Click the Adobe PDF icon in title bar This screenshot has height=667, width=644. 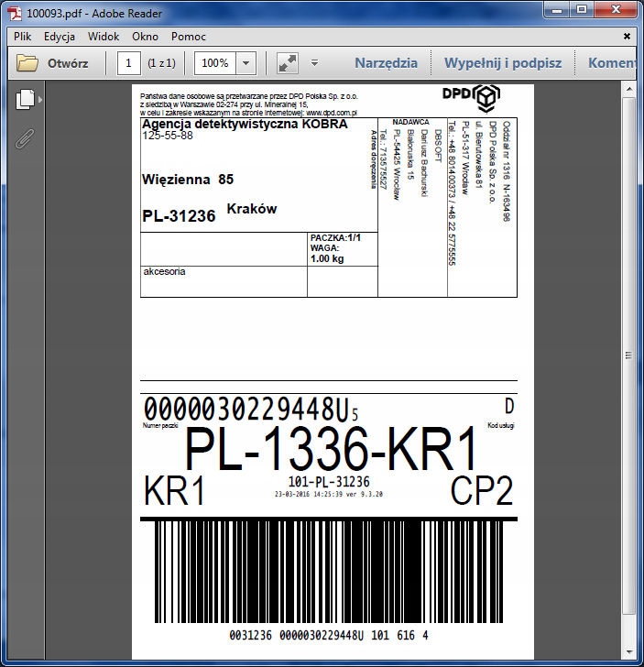(16, 13)
